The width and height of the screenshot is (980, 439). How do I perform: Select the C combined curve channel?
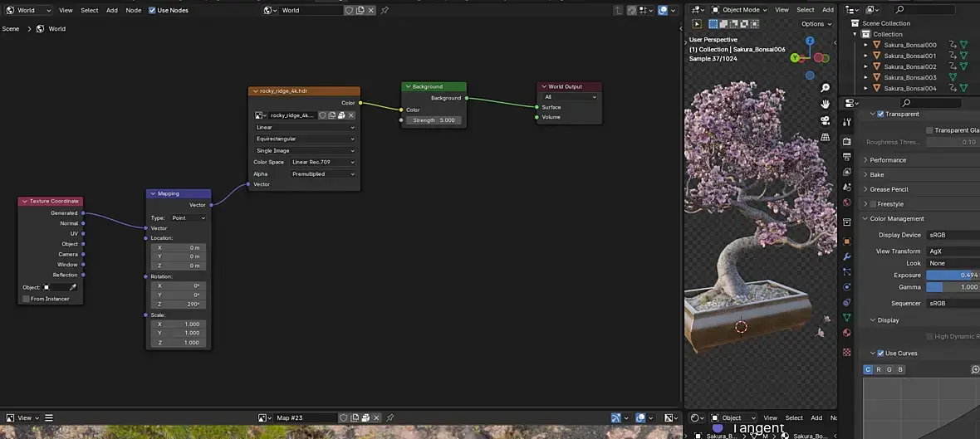(x=868, y=369)
